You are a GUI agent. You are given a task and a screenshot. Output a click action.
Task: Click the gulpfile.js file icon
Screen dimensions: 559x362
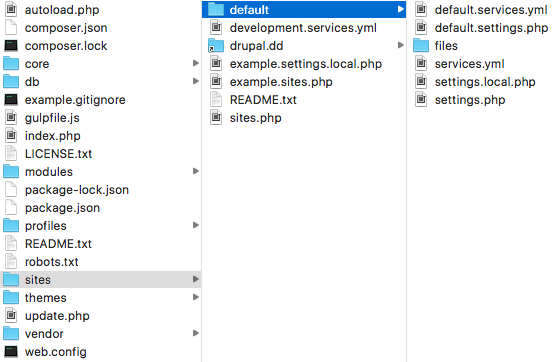click(x=11, y=118)
